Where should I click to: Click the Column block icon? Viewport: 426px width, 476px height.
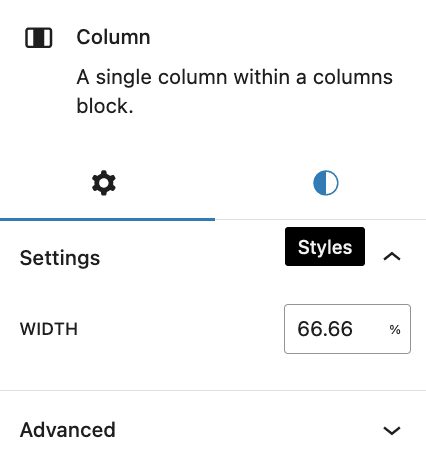click(x=39, y=38)
